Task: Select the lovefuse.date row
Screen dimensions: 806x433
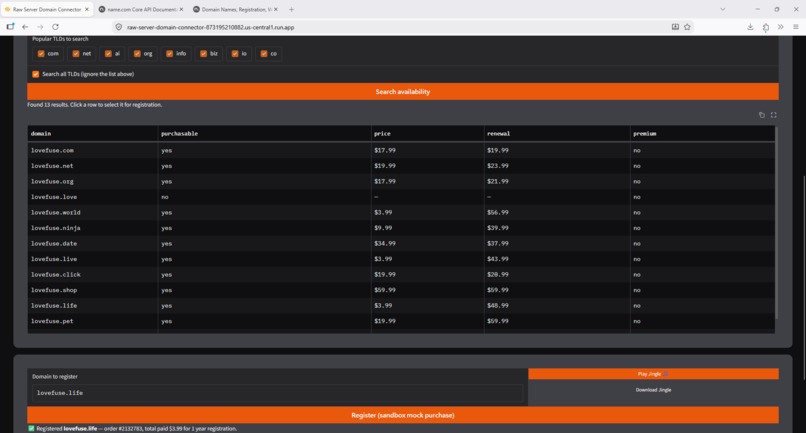Action: [401, 244]
